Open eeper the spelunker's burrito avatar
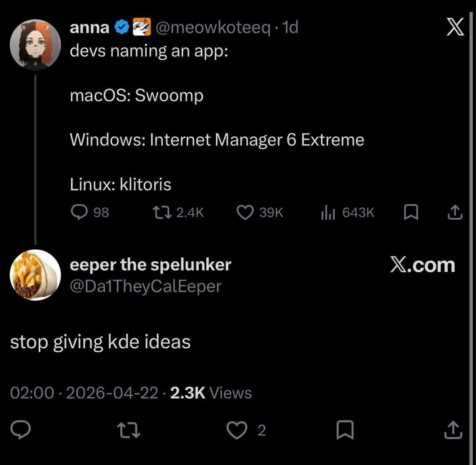 35,275
